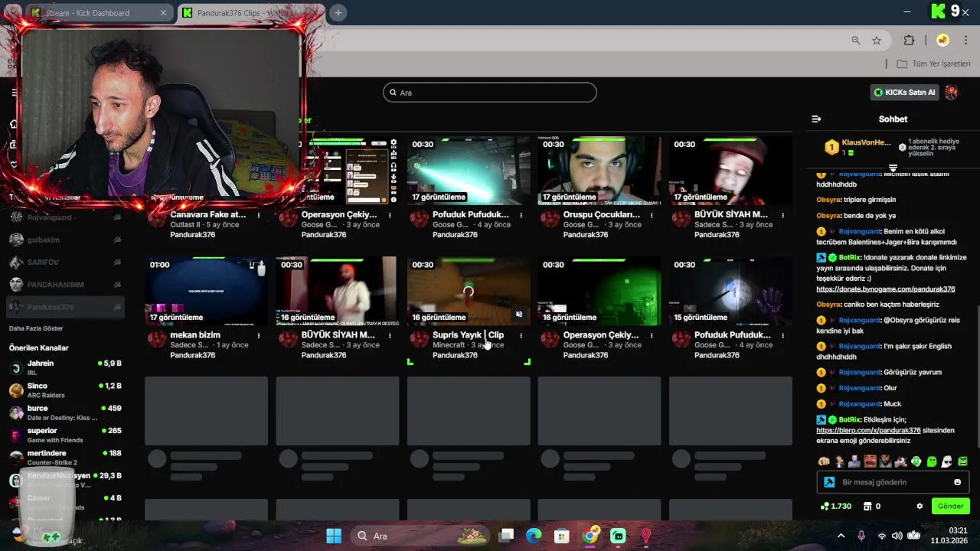Viewport: 980px width, 551px height.
Task: Open the blerp.com pandurak376 link
Action: click(x=868, y=430)
